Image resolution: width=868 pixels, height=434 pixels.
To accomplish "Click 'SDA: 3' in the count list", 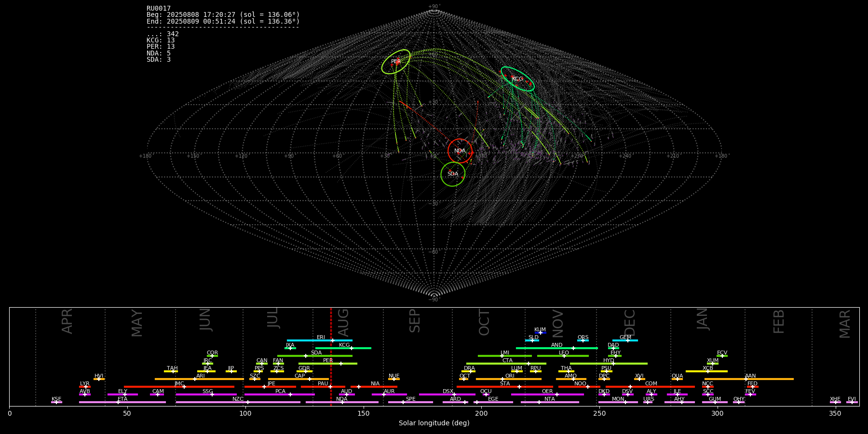I will (159, 60).
